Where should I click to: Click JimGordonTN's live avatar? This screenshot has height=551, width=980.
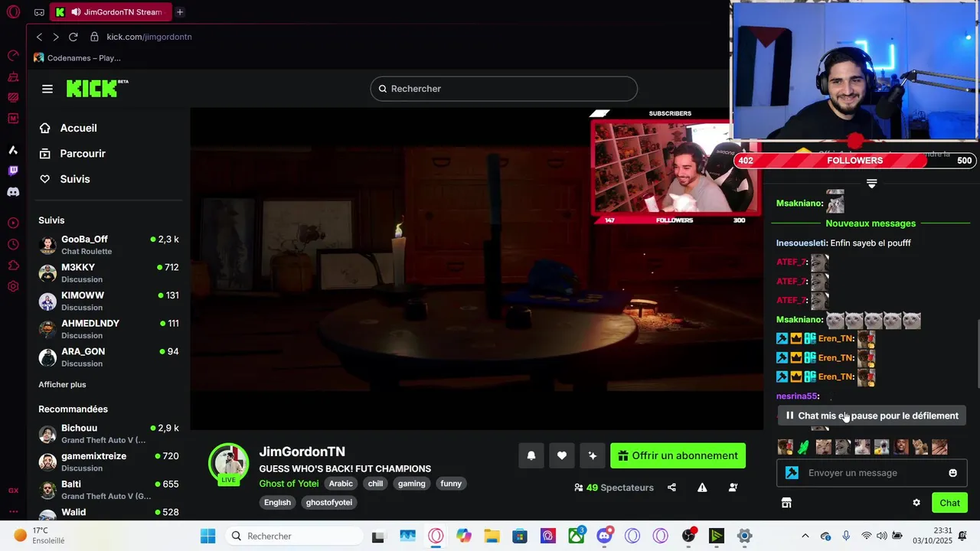(229, 464)
